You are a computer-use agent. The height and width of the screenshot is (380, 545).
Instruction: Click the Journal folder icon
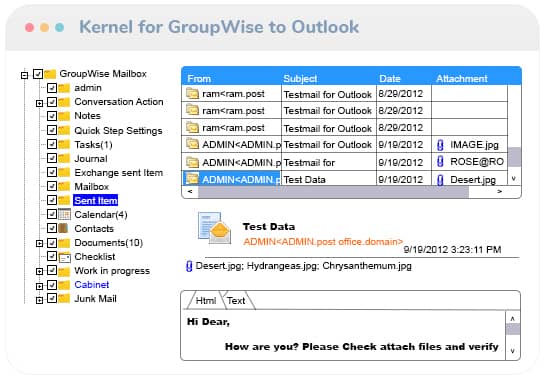(x=64, y=159)
